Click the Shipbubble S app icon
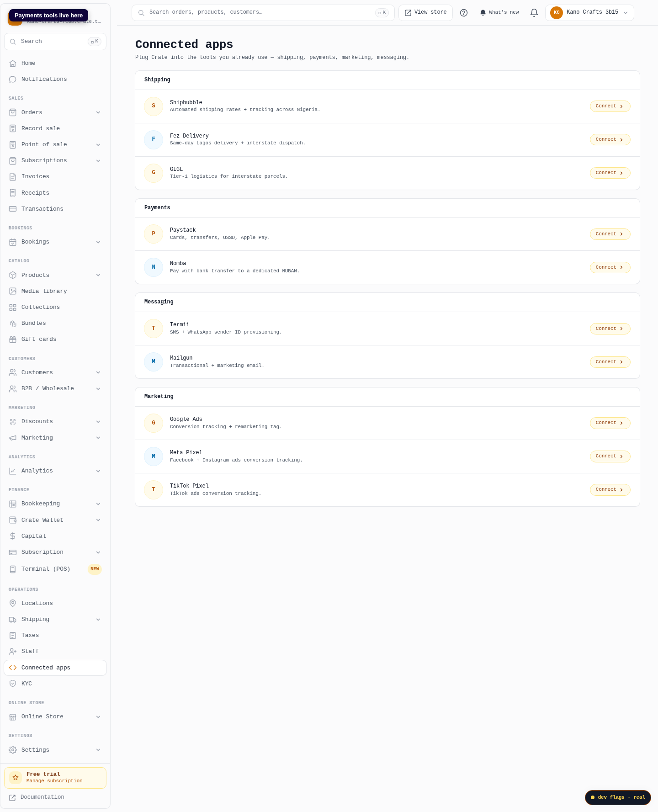This screenshot has width=658, height=812. 154,106
